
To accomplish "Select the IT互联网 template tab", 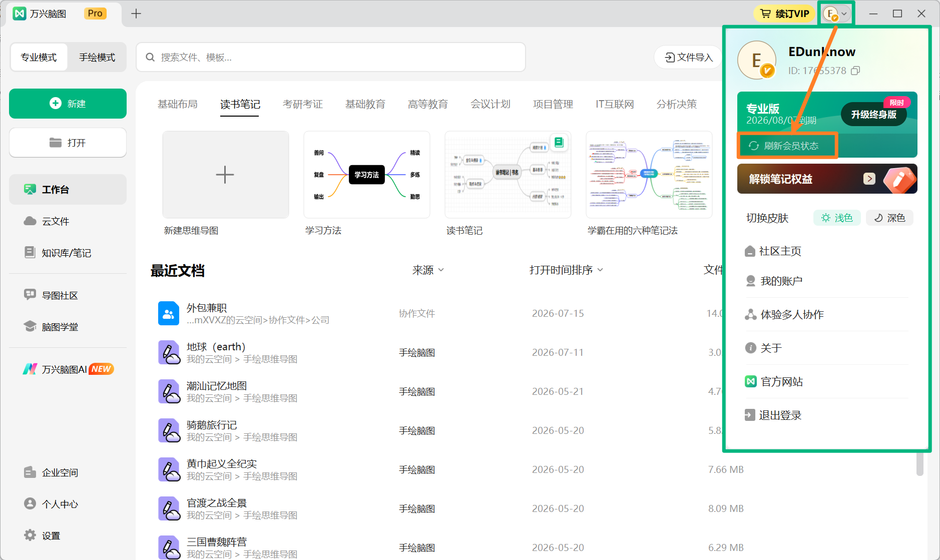I will (x=615, y=104).
